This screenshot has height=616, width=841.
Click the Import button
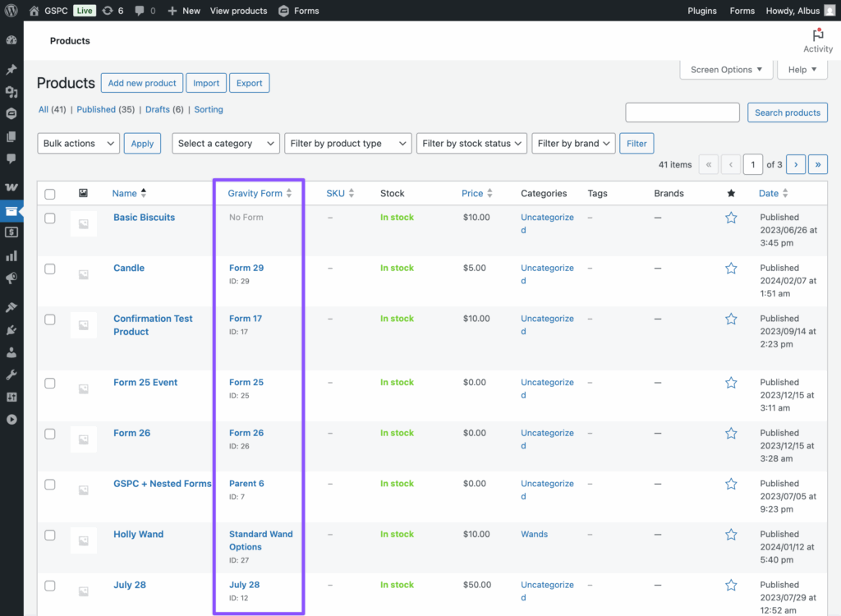(x=206, y=83)
